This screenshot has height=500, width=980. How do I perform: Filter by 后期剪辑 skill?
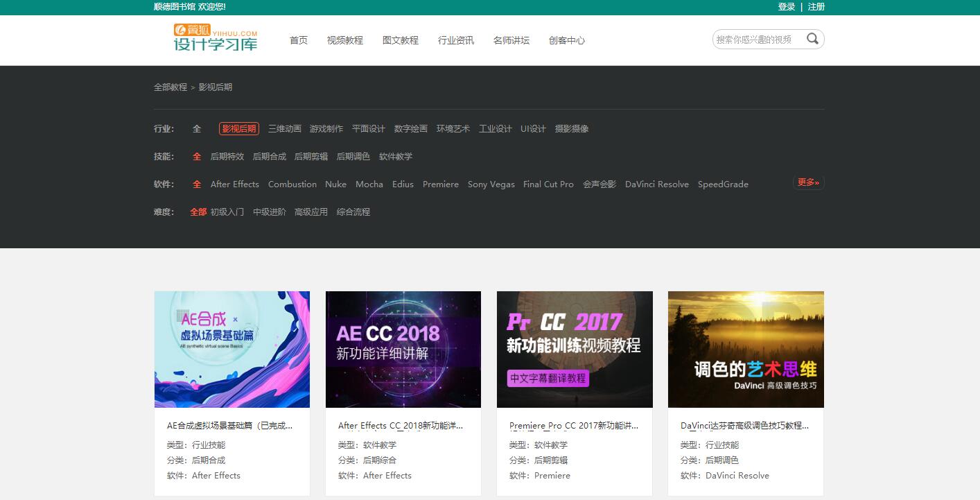[311, 157]
